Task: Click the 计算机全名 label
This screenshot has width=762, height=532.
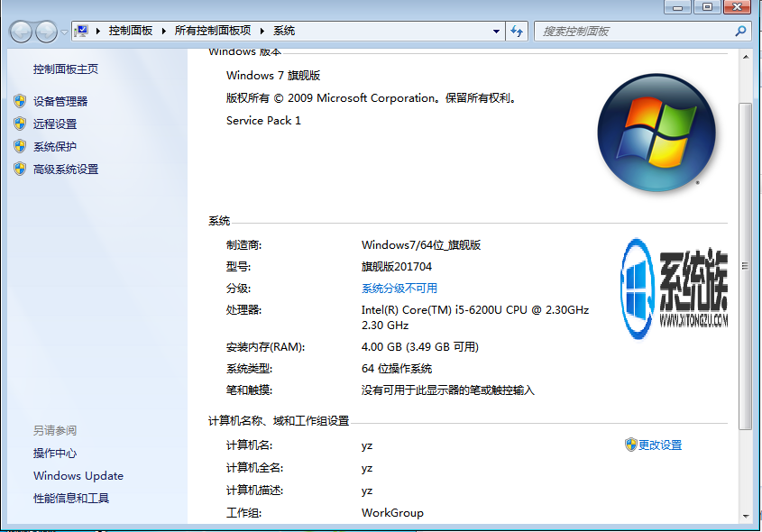Action: (254, 468)
